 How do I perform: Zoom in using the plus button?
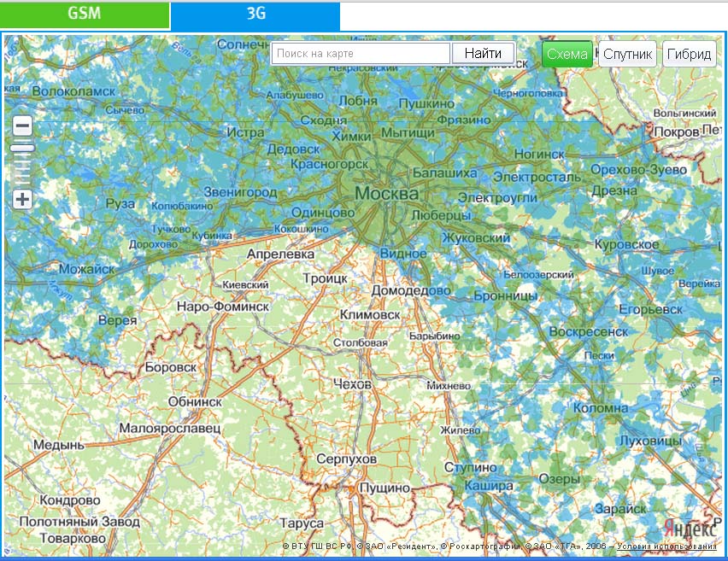click(x=22, y=201)
